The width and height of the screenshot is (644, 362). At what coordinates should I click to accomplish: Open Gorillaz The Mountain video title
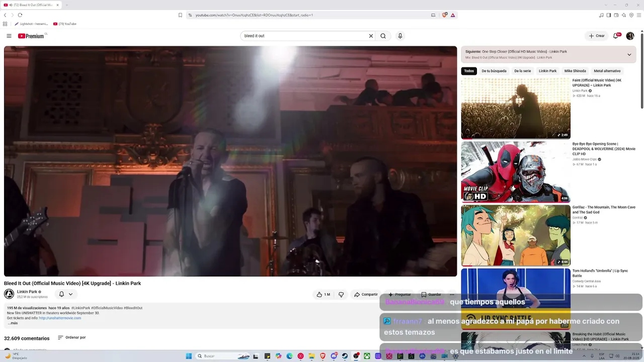(x=604, y=210)
